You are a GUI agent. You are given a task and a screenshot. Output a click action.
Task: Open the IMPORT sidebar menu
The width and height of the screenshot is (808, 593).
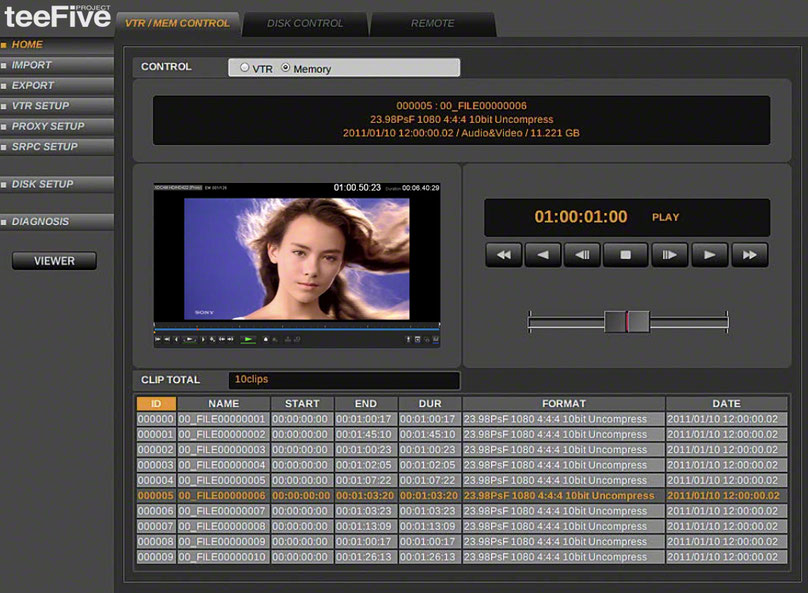[x=32, y=65]
